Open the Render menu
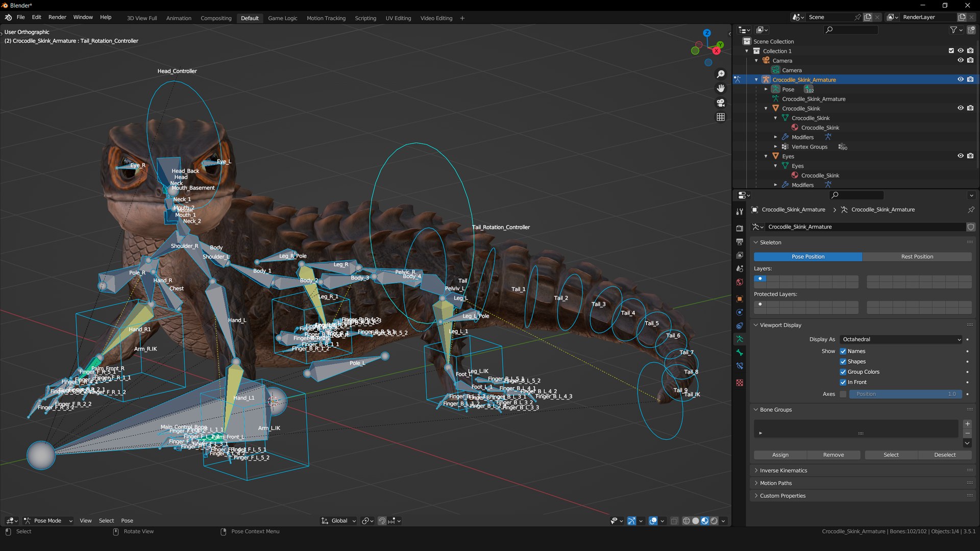Screen dimensions: 980x551 click(x=57, y=17)
